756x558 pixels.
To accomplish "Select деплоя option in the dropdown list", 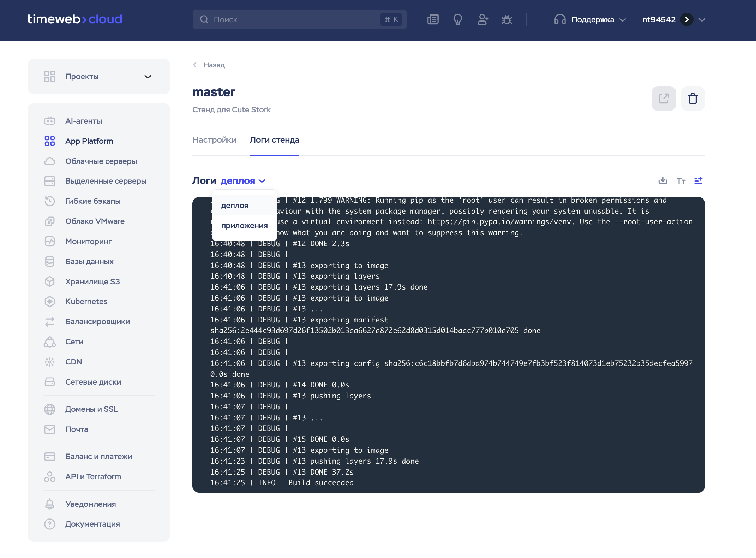I will (235, 206).
